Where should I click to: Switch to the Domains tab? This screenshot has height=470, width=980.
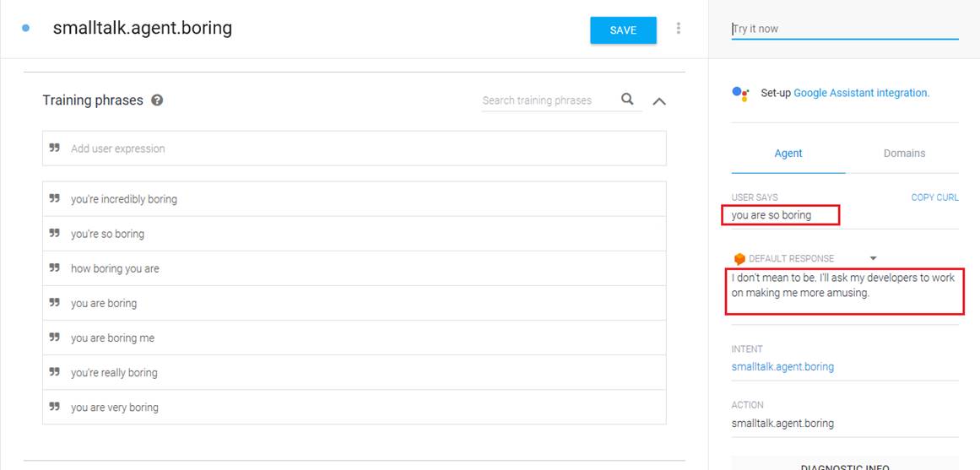tap(904, 154)
